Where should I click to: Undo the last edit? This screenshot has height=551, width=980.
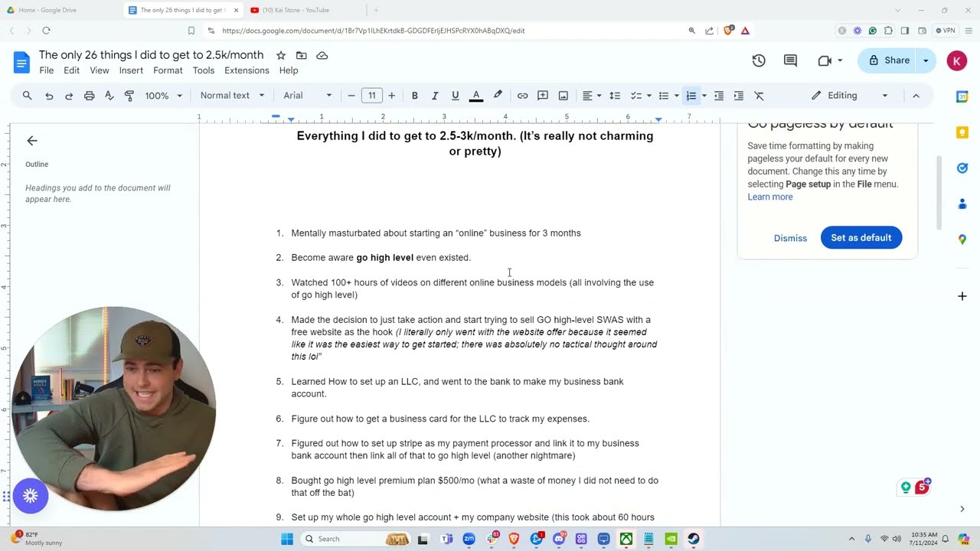pos(49,96)
